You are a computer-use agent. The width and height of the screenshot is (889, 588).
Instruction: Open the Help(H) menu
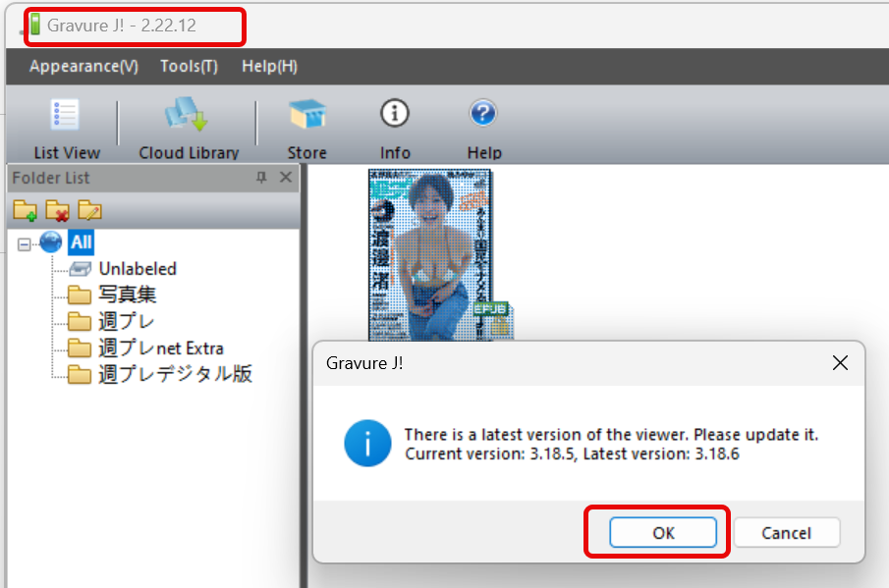[269, 67]
